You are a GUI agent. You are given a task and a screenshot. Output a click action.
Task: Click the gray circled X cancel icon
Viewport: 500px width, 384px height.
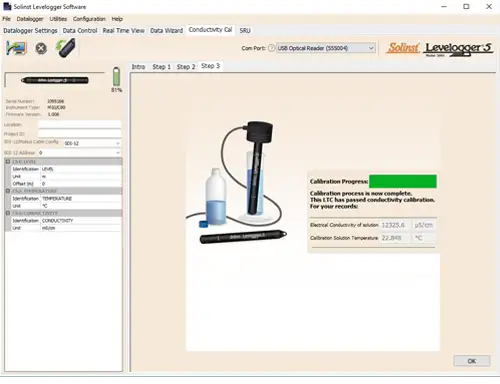click(x=41, y=49)
